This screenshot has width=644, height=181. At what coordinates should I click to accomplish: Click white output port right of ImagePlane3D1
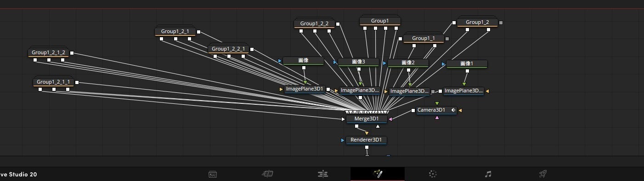[328, 89]
